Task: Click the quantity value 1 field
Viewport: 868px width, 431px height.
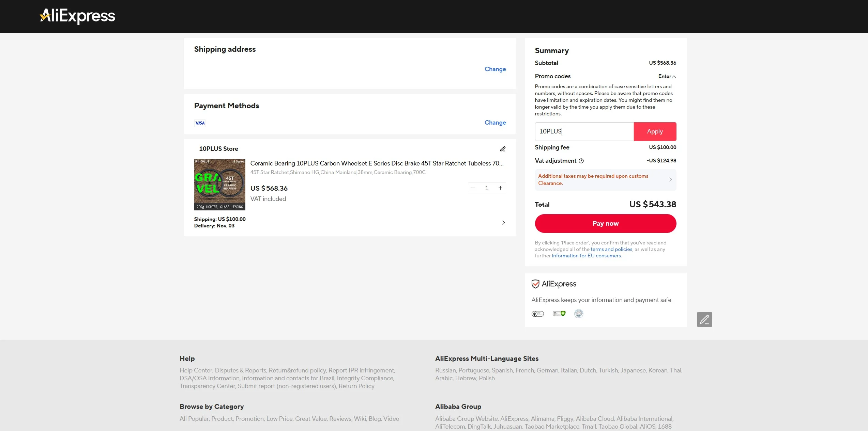Action: pos(487,188)
